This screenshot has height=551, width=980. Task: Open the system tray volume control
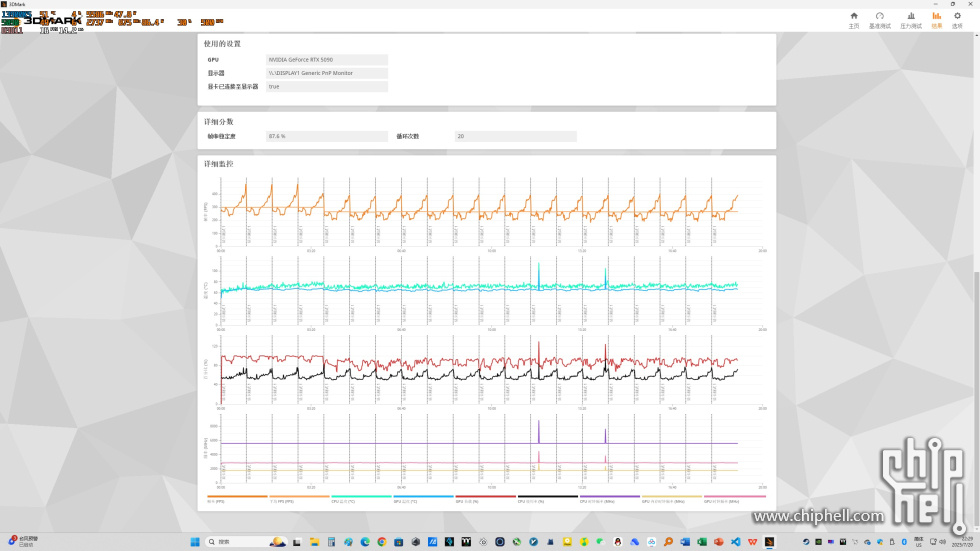[x=942, y=542]
